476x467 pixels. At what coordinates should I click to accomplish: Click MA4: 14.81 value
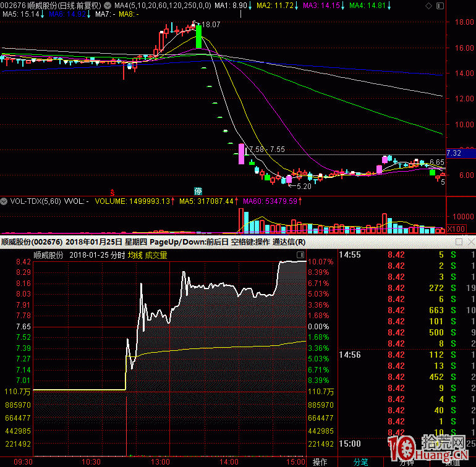pyautogui.click(x=368, y=6)
